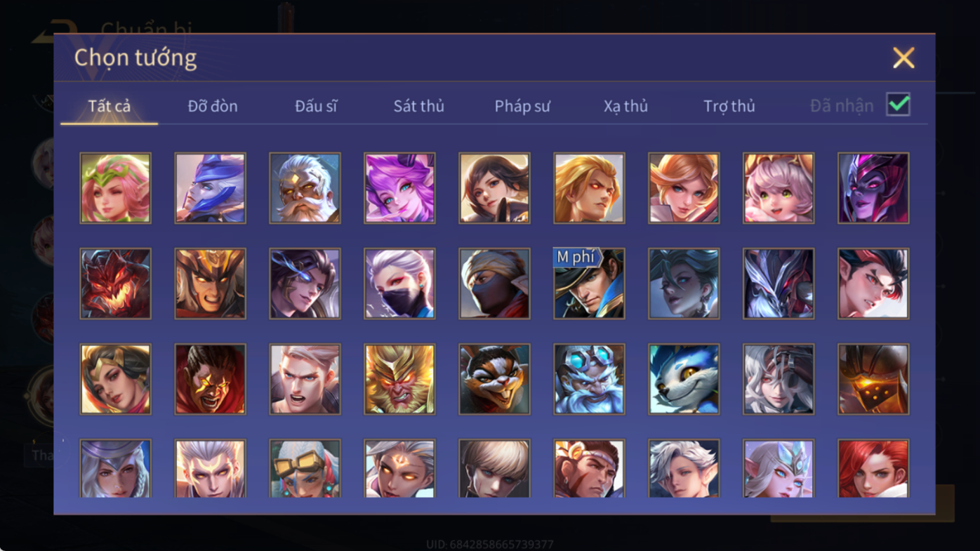This screenshot has width=980, height=551.
Task: Select the pink-haired green crown hero
Action: (115, 188)
